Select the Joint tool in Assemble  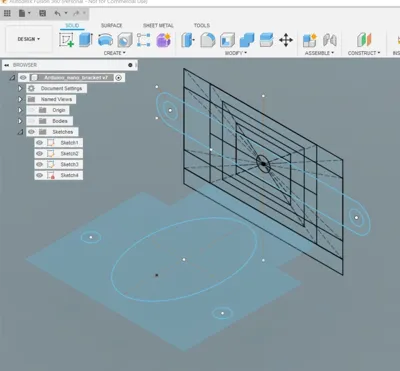(330, 40)
